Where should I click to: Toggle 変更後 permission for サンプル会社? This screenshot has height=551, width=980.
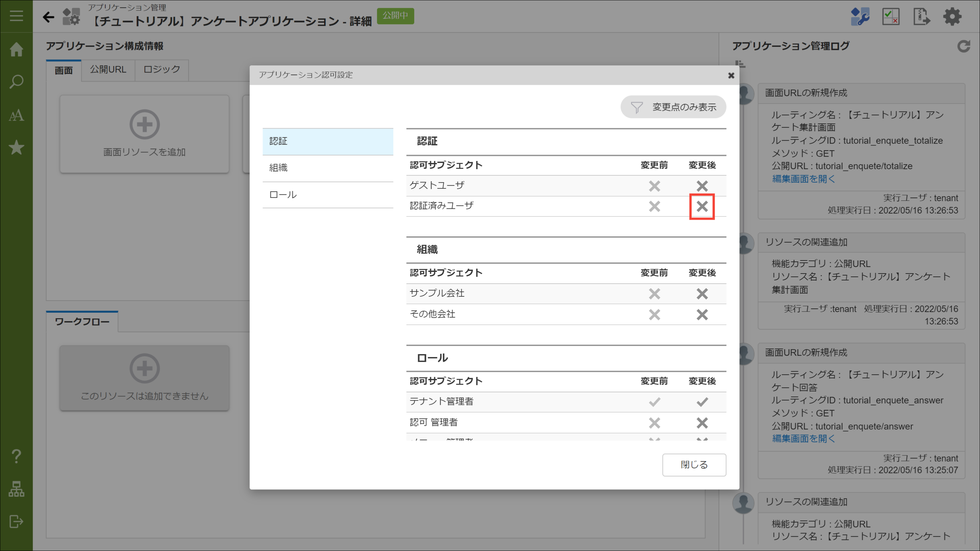coord(702,293)
